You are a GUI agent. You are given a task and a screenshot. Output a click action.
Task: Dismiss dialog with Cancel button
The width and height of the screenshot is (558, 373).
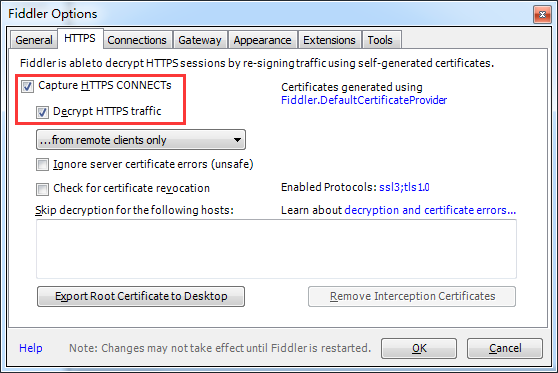point(505,348)
